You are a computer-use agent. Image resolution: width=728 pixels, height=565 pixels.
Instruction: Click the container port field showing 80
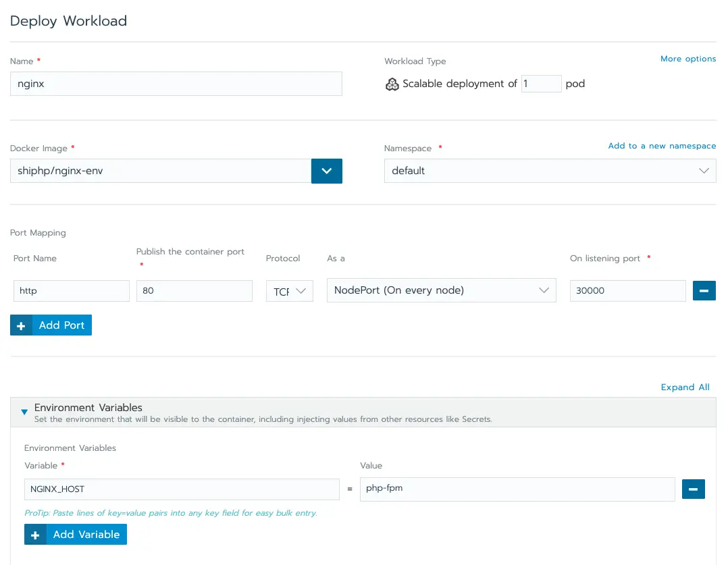point(194,291)
